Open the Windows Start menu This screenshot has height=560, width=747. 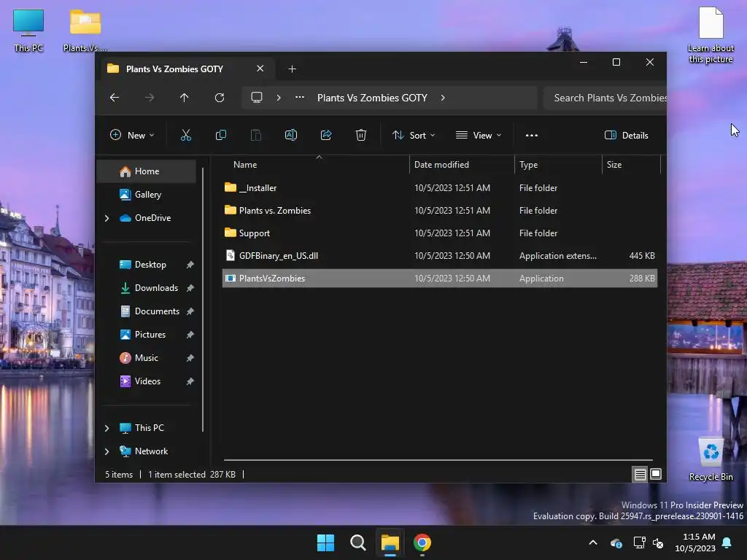[326, 542]
